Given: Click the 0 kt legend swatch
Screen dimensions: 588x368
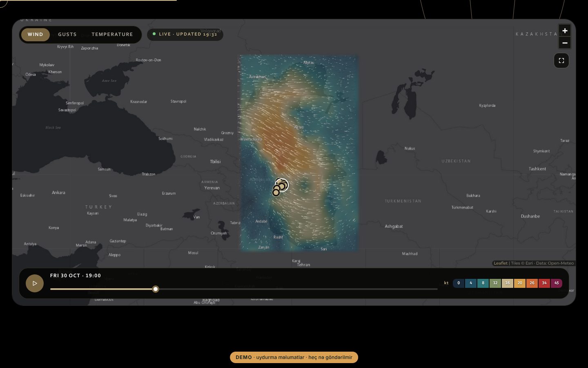Looking at the screenshot, I should click(x=459, y=283).
